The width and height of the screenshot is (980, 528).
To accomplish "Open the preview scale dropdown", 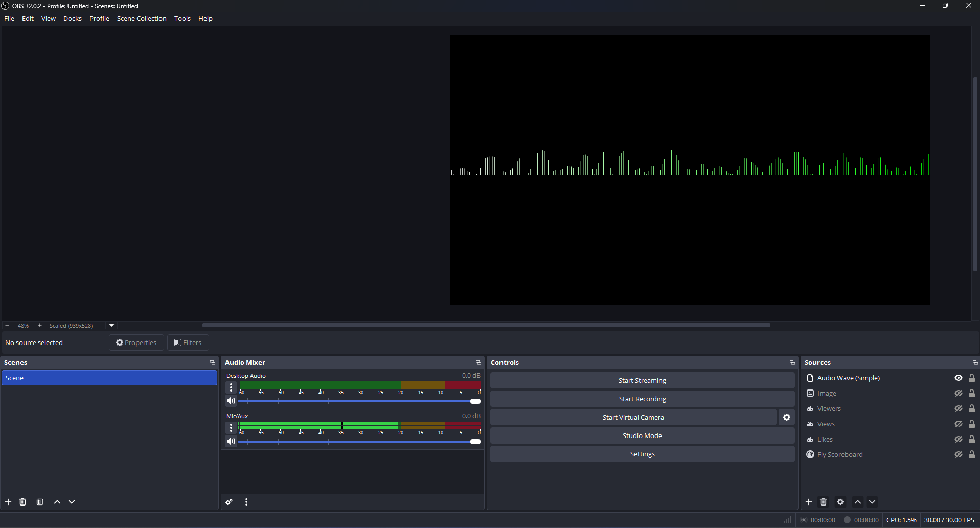I will tap(111, 325).
